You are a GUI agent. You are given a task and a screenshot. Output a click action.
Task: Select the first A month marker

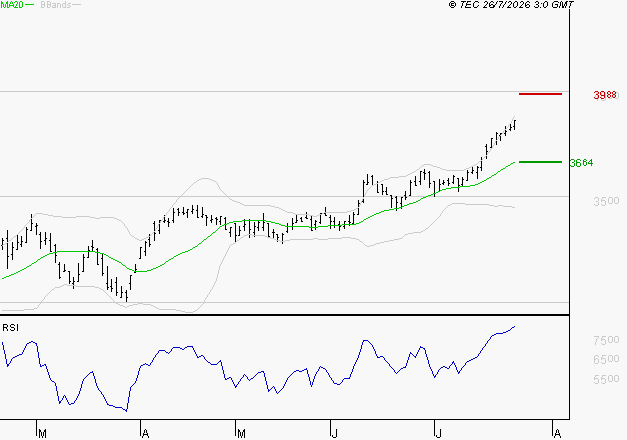(146, 433)
